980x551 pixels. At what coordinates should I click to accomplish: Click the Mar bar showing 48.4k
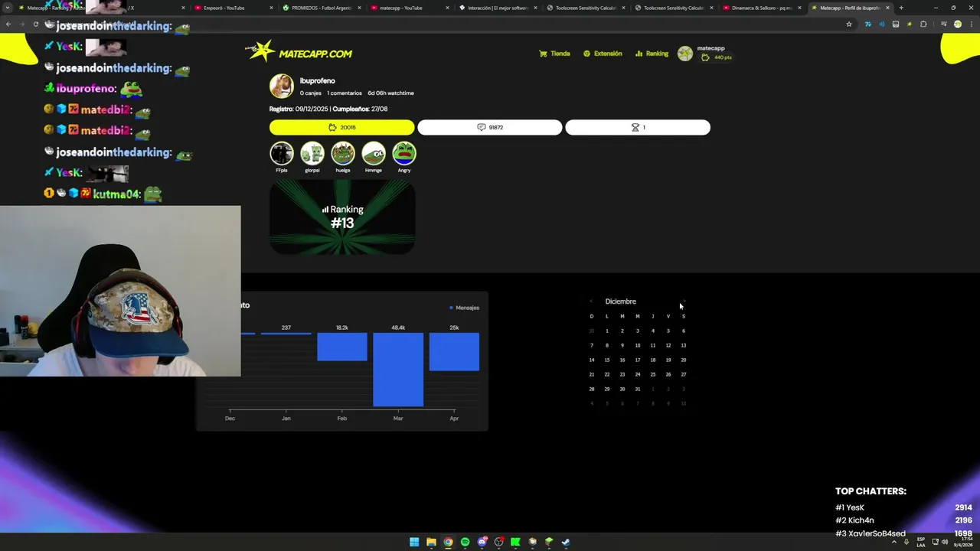tap(398, 370)
